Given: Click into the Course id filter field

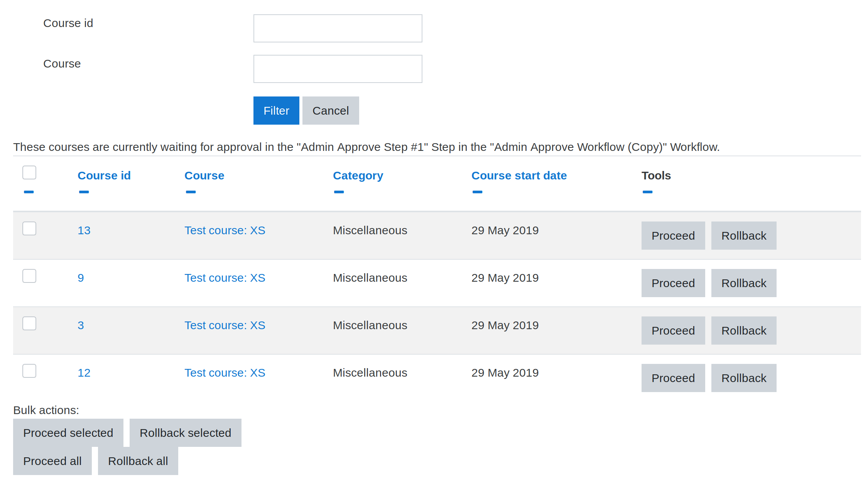Looking at the screenshot, I should tap(338, 29).
